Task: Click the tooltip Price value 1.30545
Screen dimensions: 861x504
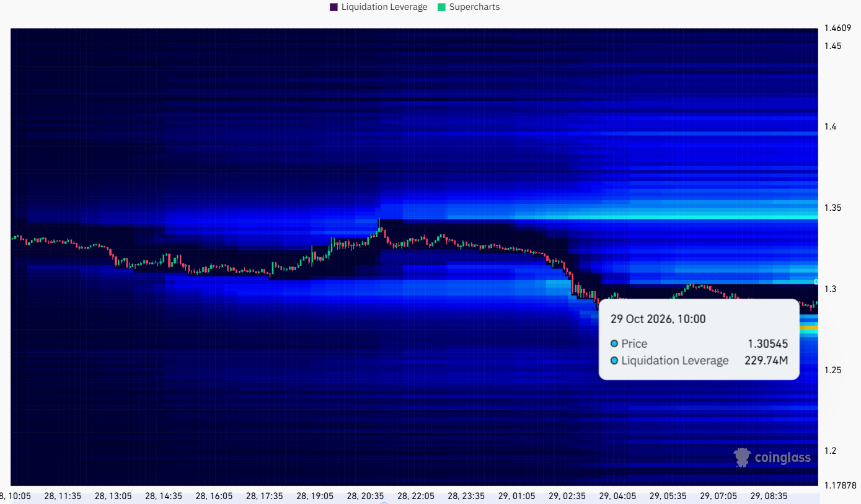Action: click(x=767, y=344)
